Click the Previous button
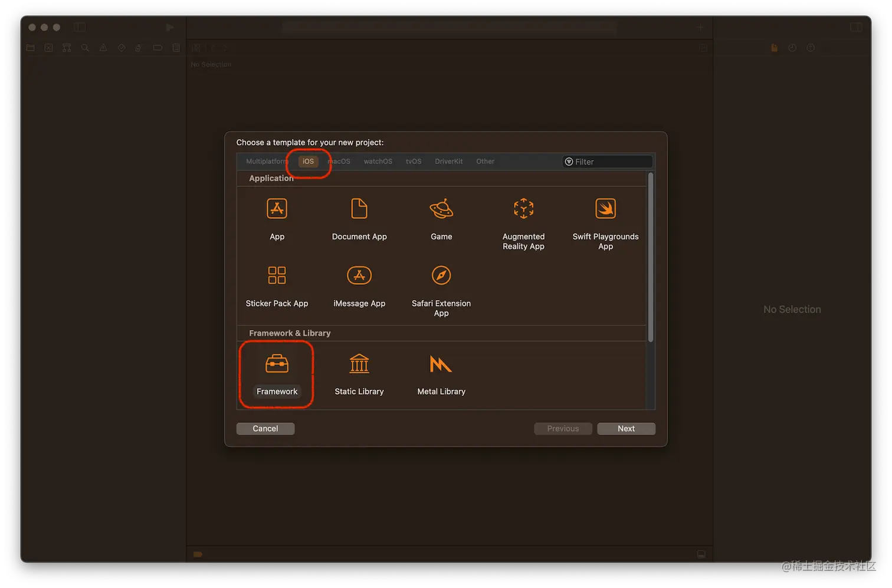 (x=563, y=429)
